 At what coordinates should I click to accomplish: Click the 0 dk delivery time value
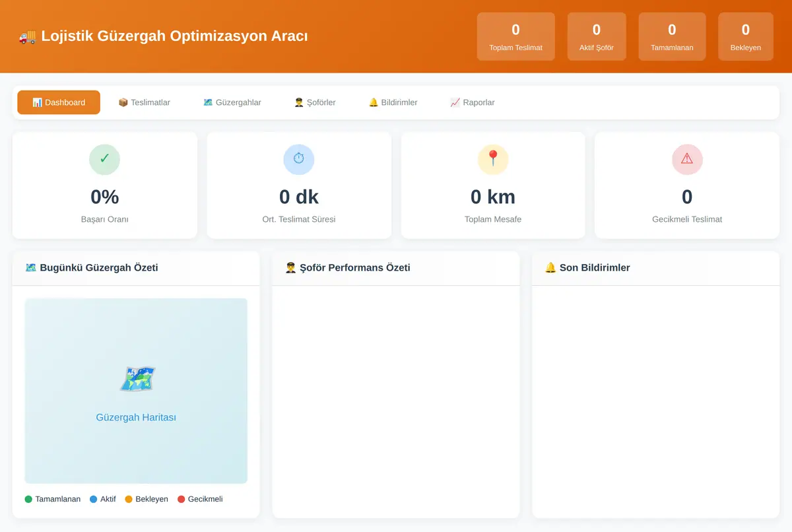299,197
